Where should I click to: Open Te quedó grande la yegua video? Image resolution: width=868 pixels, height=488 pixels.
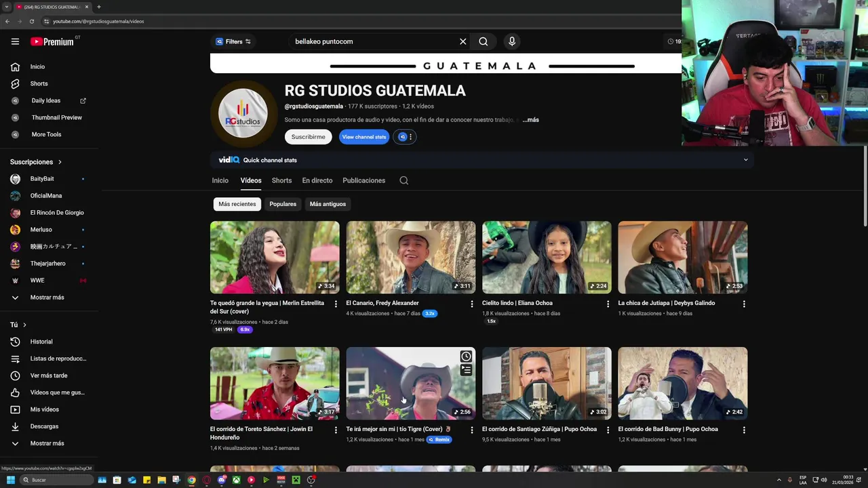click(275, 257)
